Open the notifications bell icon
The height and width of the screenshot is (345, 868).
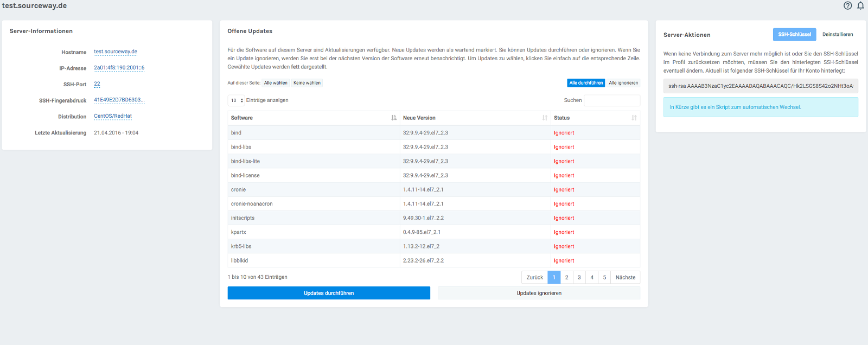(x=860, y=5)
